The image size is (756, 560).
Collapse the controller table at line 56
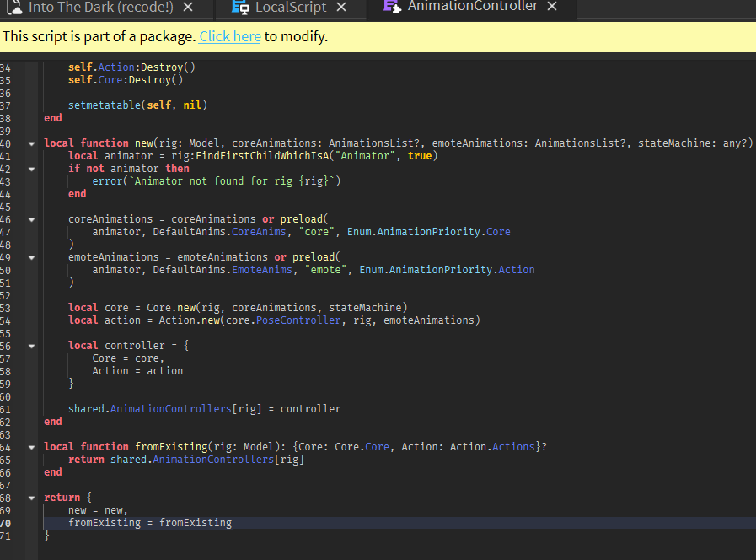[30, 345]
